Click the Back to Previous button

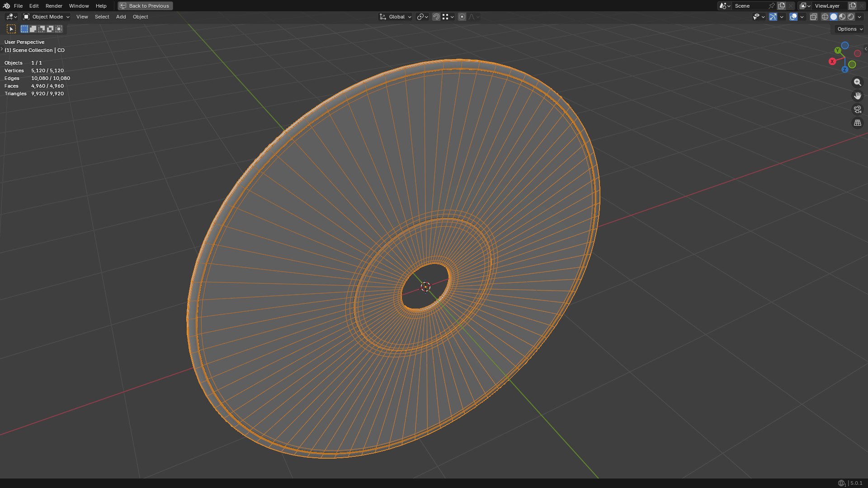[x=145, y=6]
